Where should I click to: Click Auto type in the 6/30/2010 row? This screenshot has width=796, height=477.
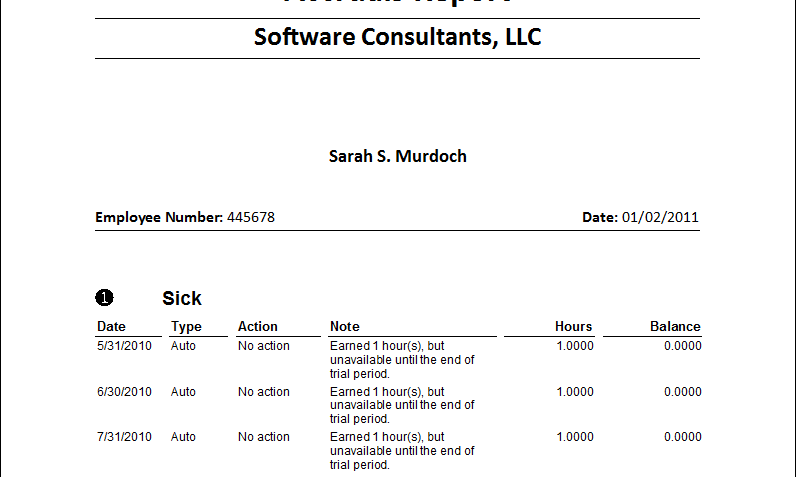183,392
